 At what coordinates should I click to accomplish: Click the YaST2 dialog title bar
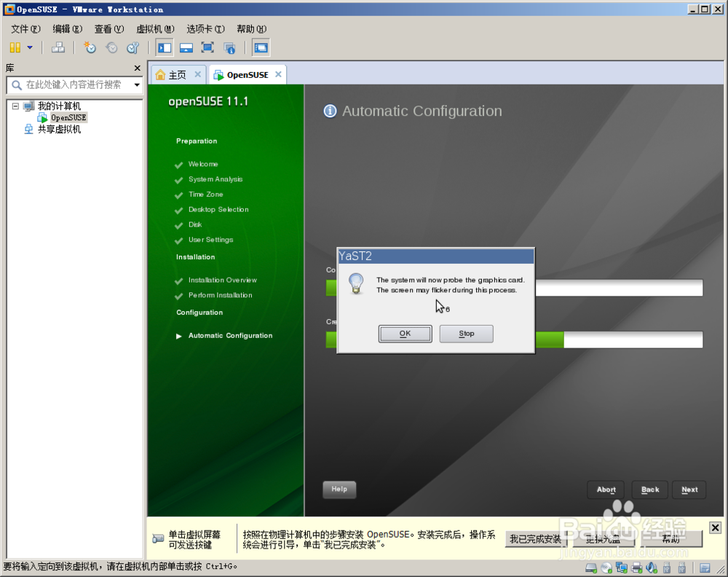[435, 256]
